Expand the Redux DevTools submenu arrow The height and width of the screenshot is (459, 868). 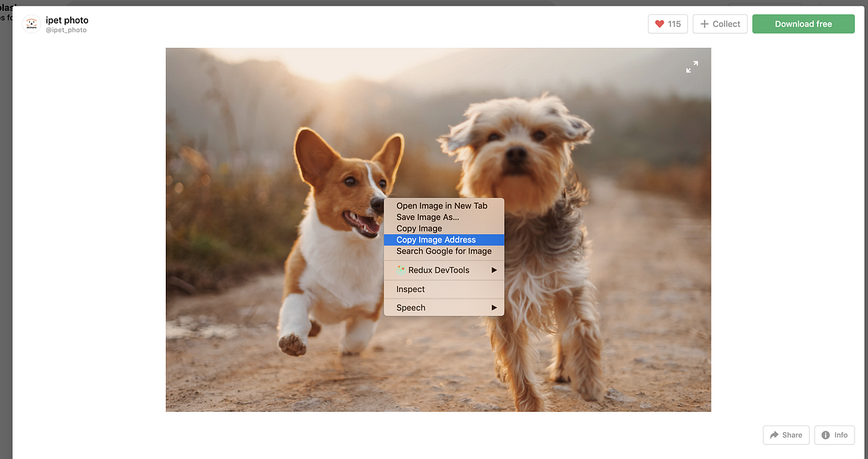495,270
